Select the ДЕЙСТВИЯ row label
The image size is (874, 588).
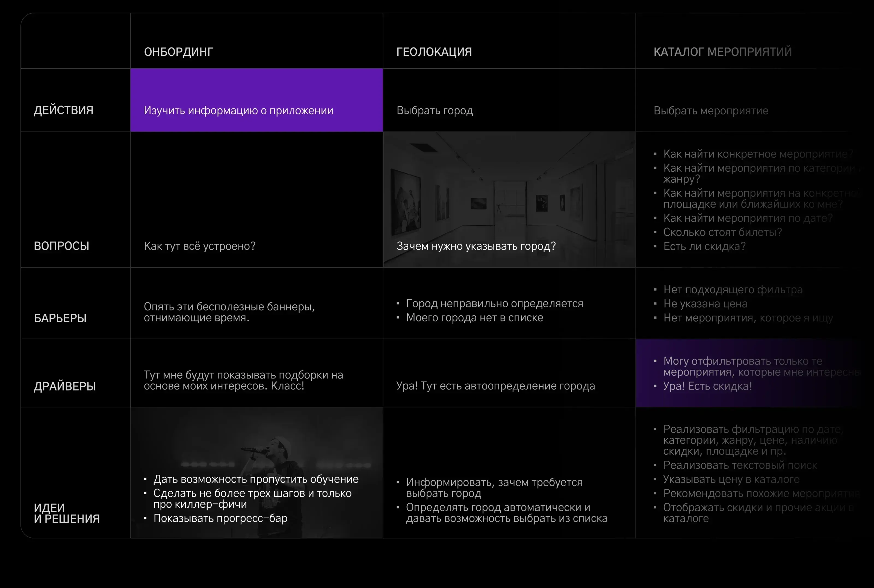63,110
